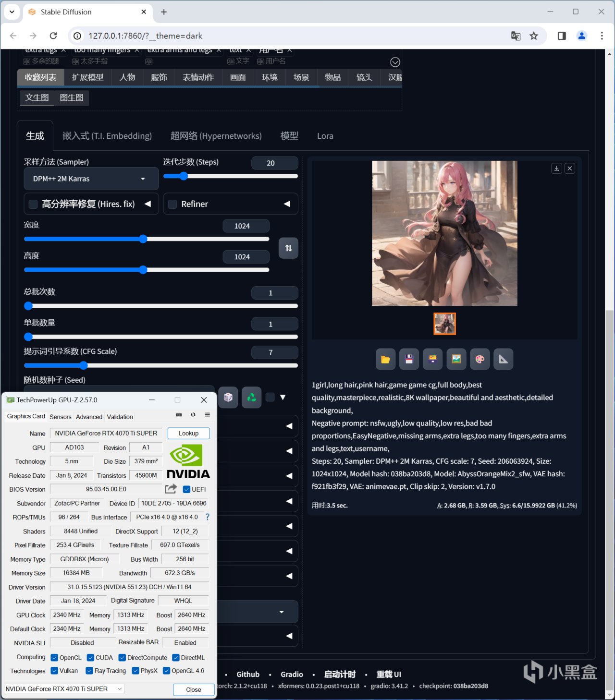Click the Lookup button in GPU-Z
Image resolution: width=615 pixels, height=700 pixels.
point(189,433)
